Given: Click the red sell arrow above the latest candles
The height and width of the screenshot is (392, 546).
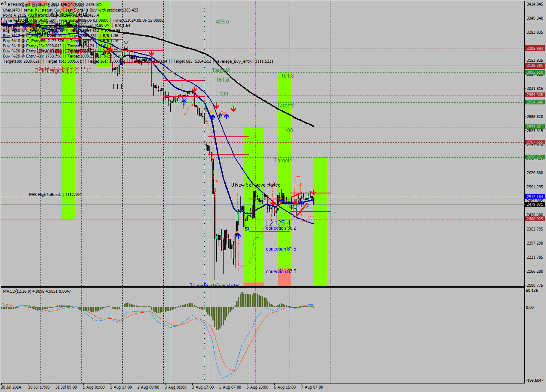Looking at the screenshot, I should coord(314,193).
